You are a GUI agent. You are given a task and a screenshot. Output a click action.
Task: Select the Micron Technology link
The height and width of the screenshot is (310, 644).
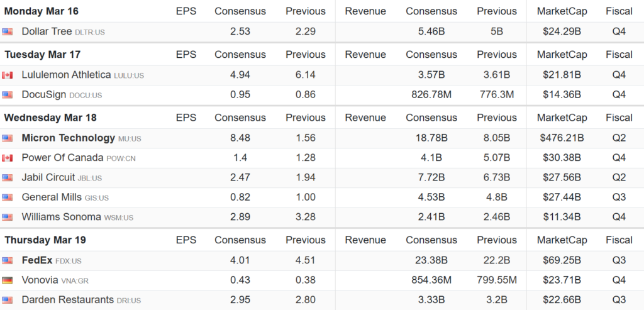[x=68, y=138]
